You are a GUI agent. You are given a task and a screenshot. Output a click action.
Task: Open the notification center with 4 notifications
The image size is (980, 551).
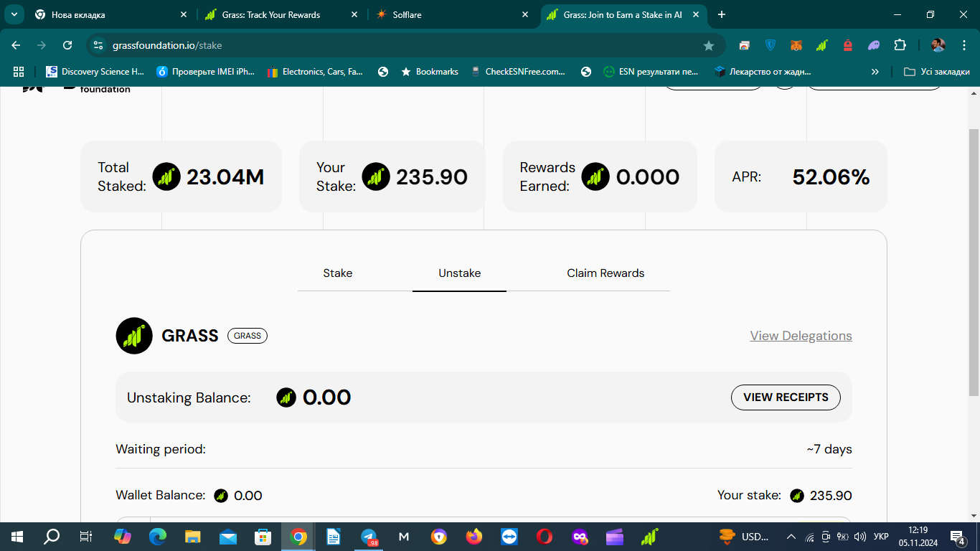point(958,537)
